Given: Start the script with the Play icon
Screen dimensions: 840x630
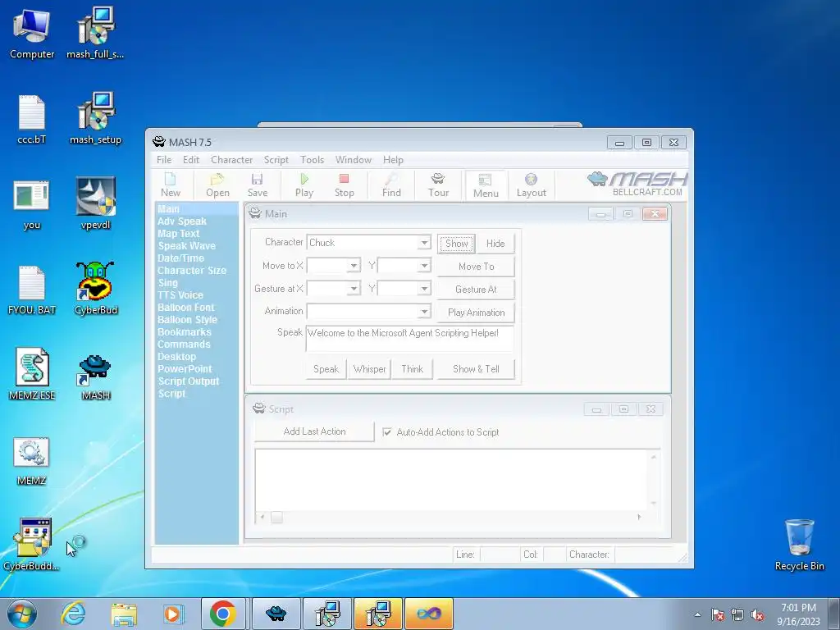Looking at the screenshot, I should point(304,185).
